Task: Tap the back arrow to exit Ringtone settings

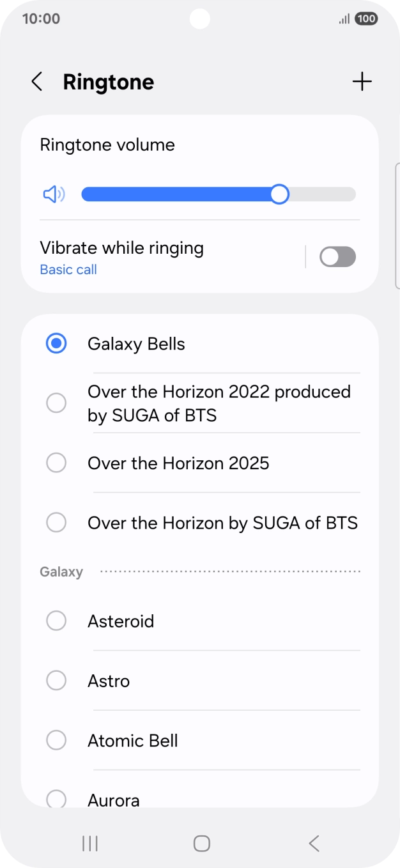Action: click(x=36, y=82)
